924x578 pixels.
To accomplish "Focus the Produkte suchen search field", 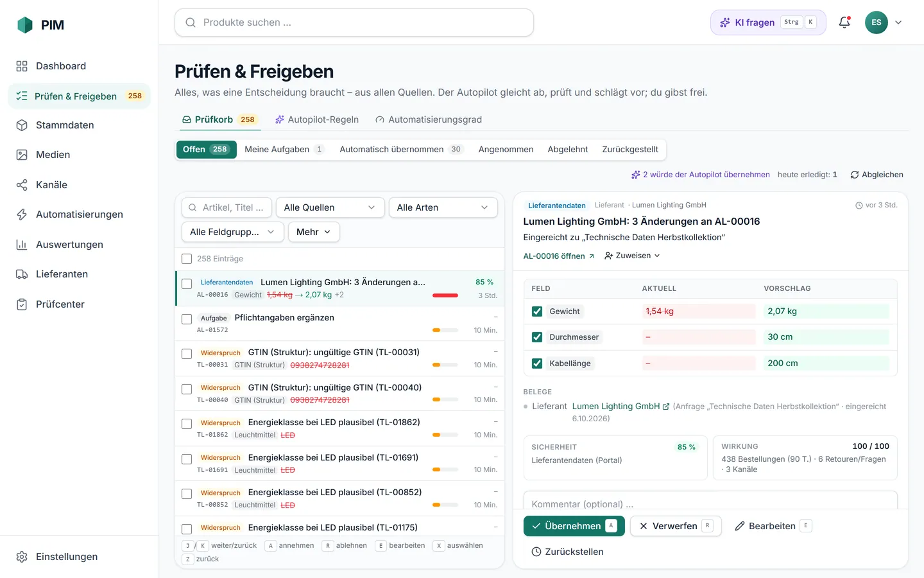I will [x=354, y=22].
